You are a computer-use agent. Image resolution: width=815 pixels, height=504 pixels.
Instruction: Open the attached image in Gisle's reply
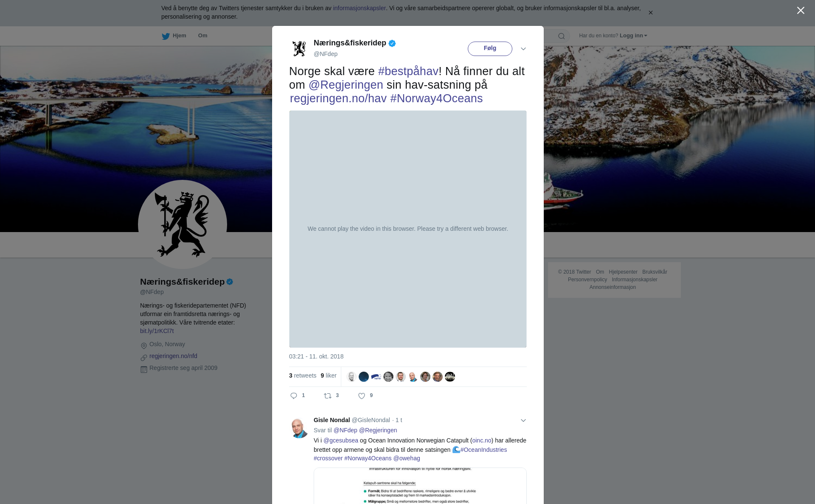pos(420,486)
